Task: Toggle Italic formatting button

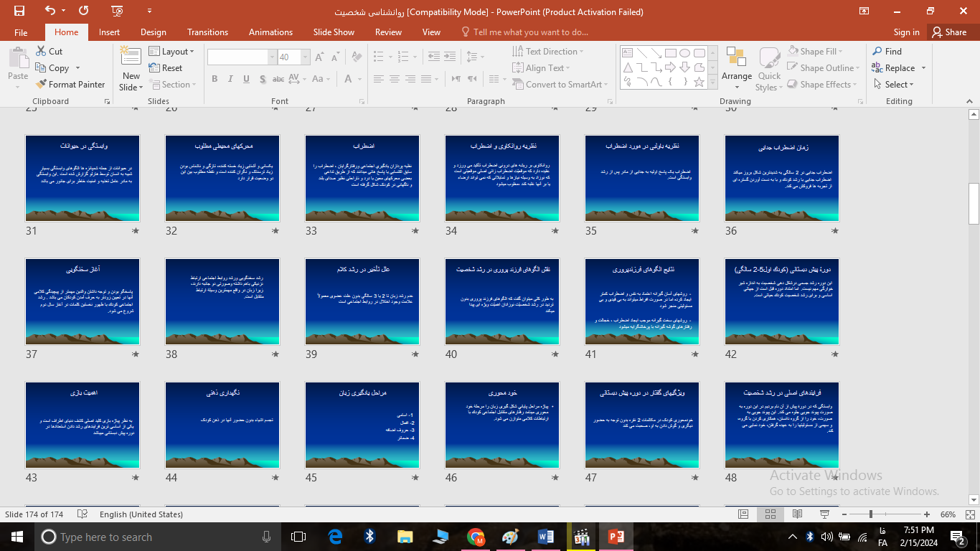Action: [230, 79]
